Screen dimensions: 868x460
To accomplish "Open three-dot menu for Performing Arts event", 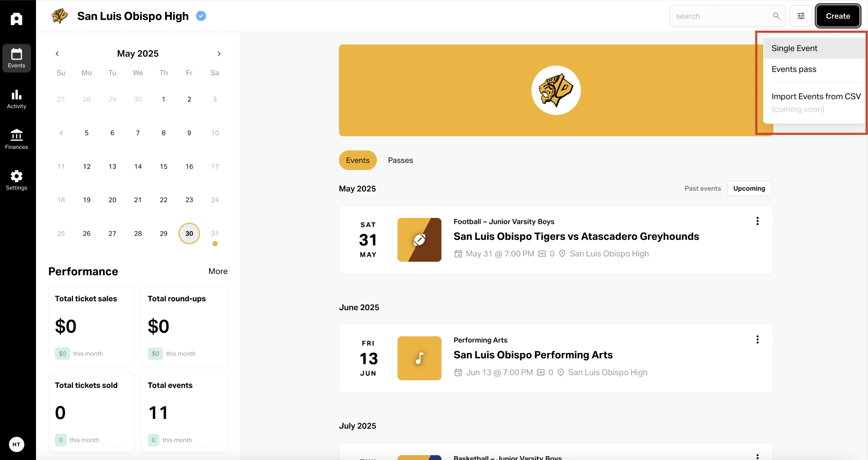I will coord(757,340).
